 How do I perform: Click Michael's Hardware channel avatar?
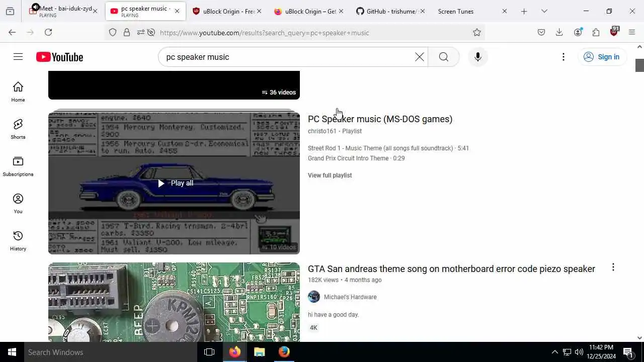tap(314, 297)
